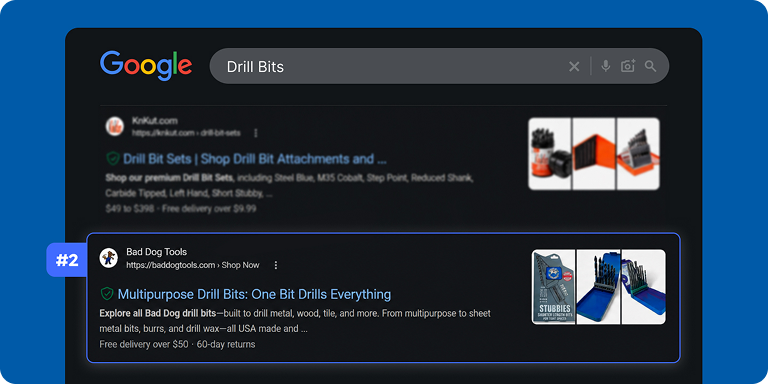
Task: Click the first KnKut product thumbnail
Action: 550,154
